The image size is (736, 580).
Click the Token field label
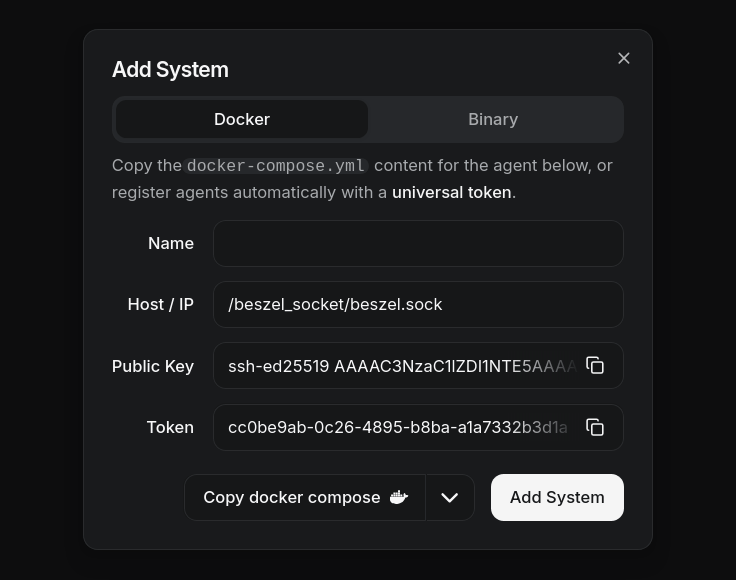(x=170, y=428)
